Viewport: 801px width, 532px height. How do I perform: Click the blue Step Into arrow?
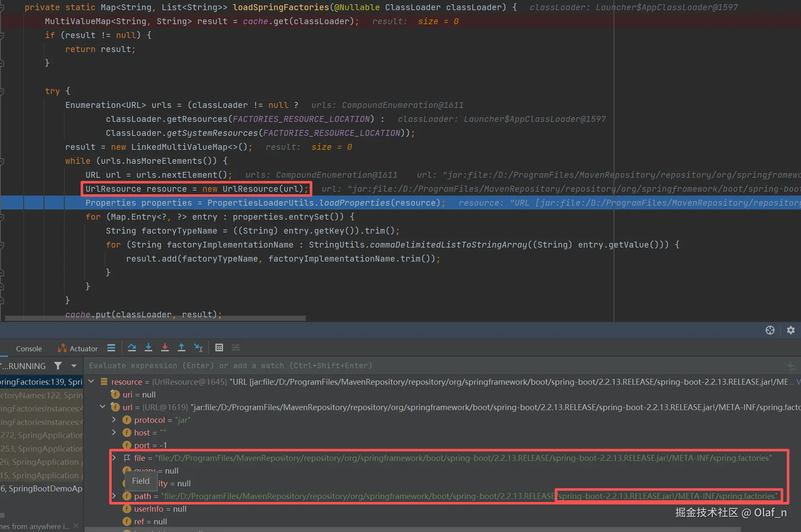tap(149, 348)
